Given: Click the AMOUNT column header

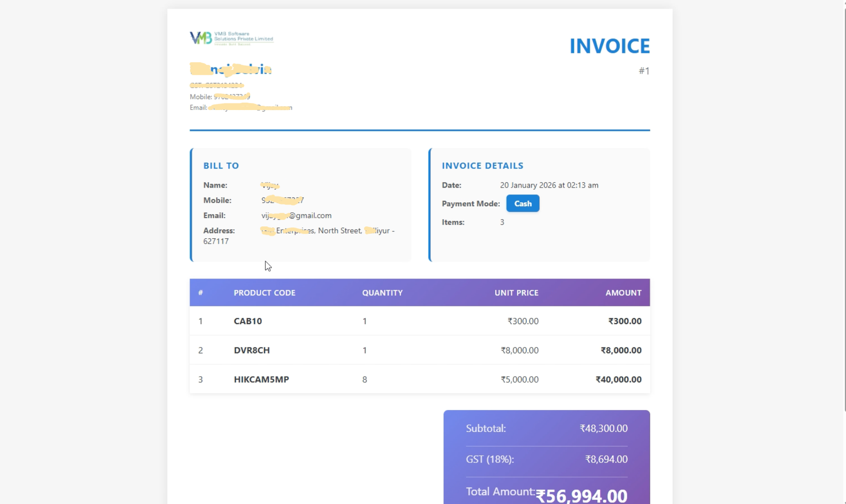Looking at the screenshot, I should click(x=623, y=293).
